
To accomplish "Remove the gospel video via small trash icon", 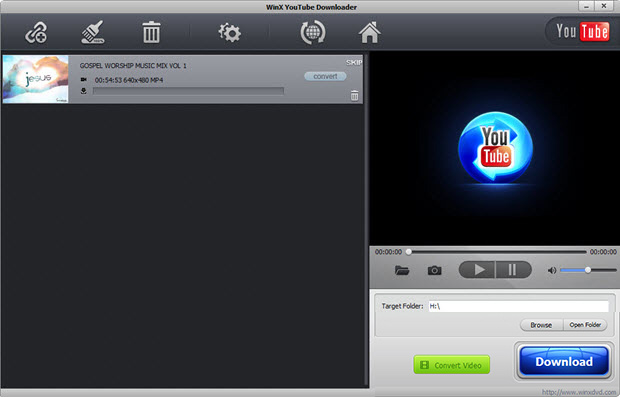I will click(355, 95).
